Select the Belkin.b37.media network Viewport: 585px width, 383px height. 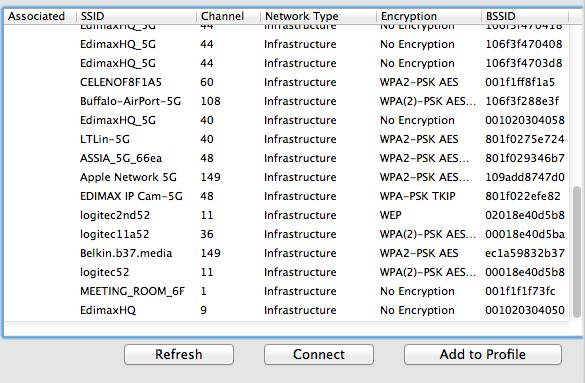[287, 253]
